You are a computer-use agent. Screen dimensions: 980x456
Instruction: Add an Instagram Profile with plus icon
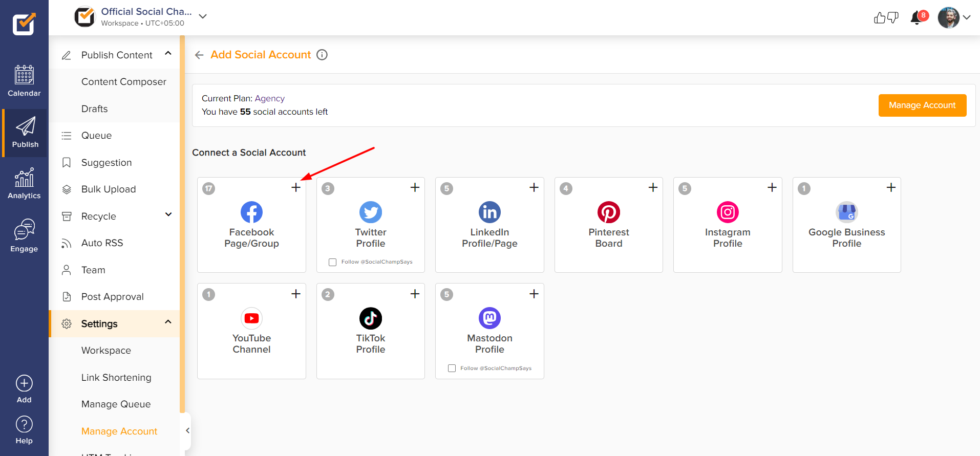pos(772,187)
